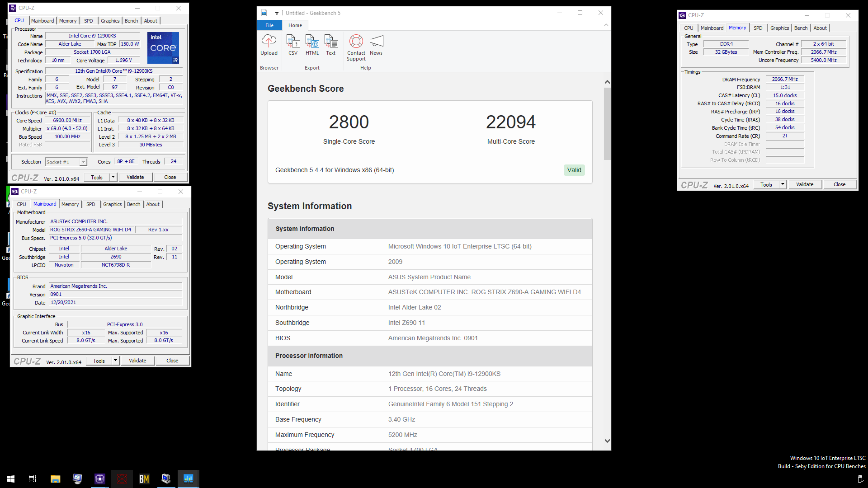Open the notification tray icon on taskbar
Screen dimensions: 868x488
[860, 479]
